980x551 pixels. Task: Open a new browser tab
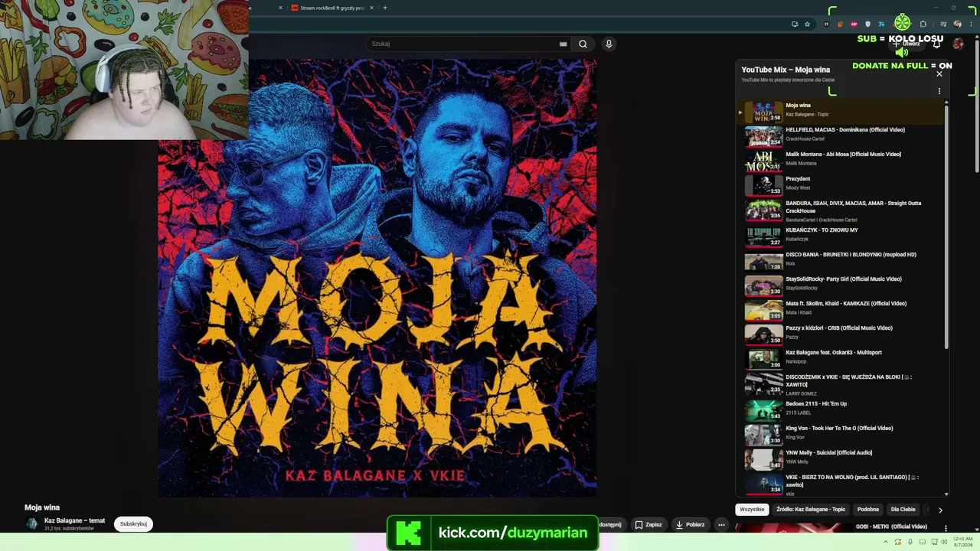click(384, 8)
